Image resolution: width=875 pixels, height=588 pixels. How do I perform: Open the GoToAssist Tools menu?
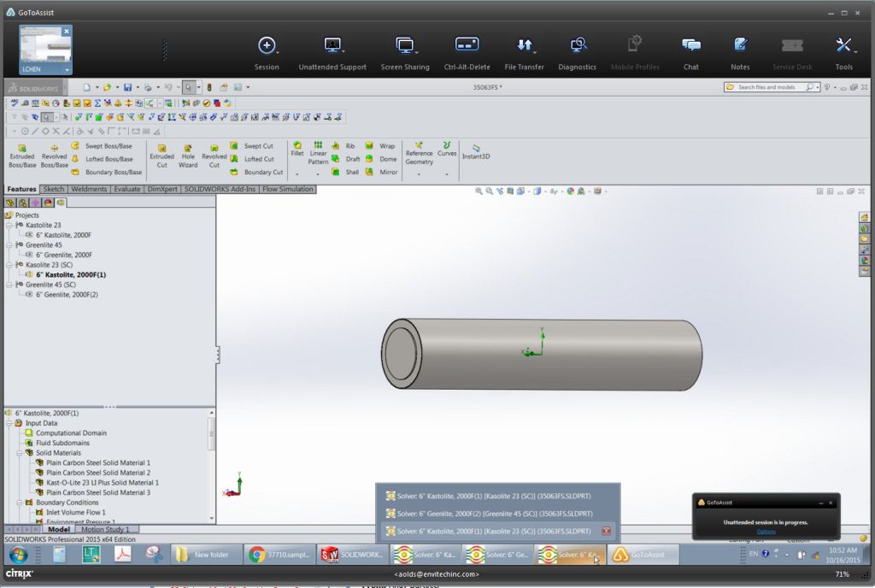coord(843,54)
